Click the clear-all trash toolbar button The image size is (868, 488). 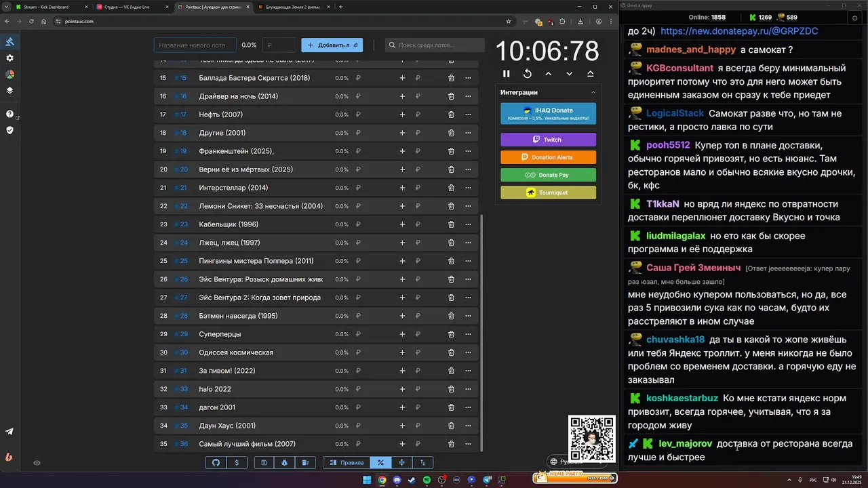pos(305,463)
